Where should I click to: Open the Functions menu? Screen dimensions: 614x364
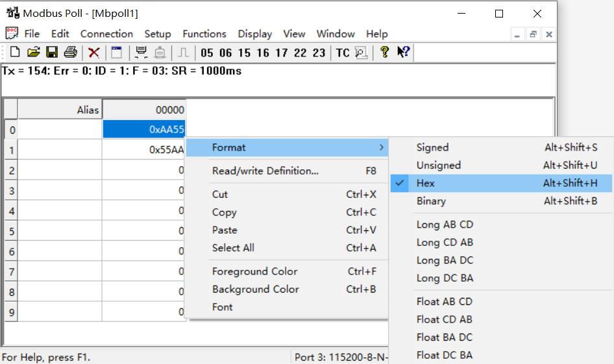(x=204, y=34)
